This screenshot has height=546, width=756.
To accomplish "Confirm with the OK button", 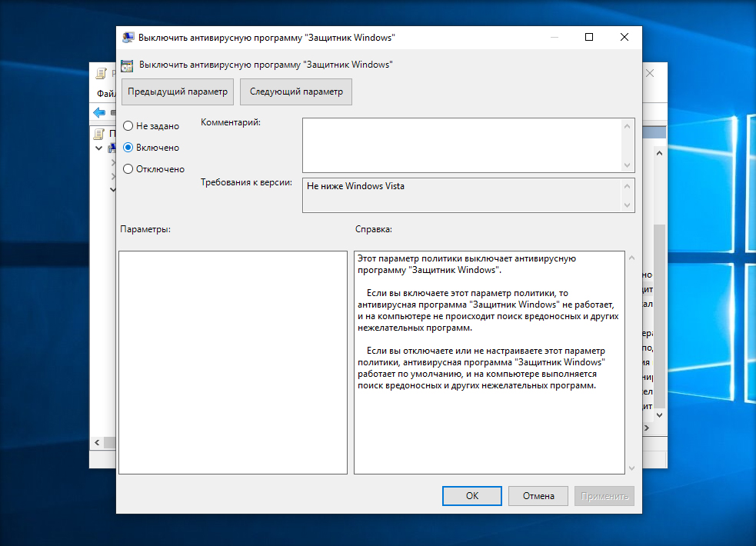I will (x=472, y=496).
